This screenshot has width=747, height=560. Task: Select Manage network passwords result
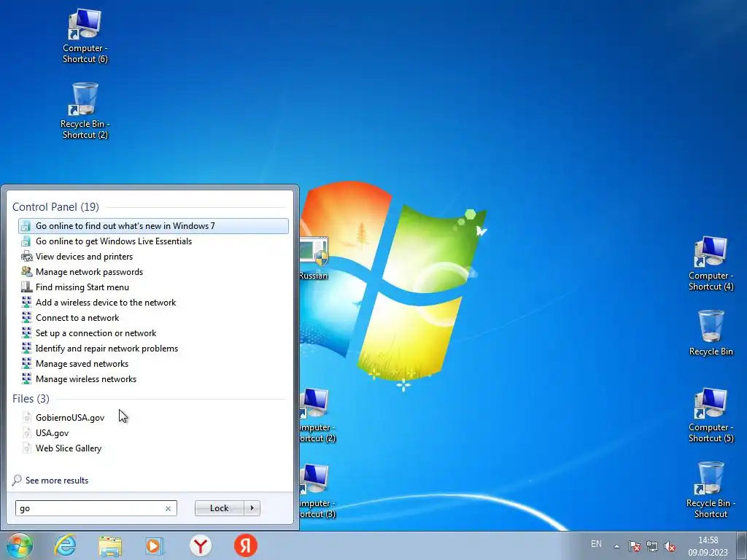153,272
